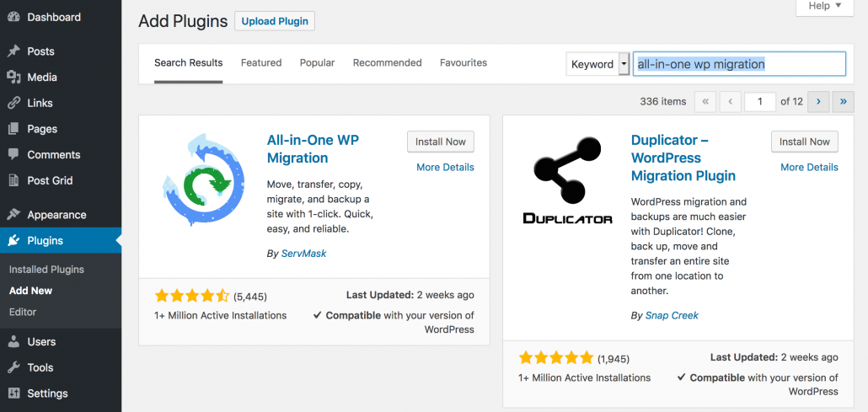868x412 pixels.
Task: Click the Appearance menu label
Action: [x=56, y=215]
